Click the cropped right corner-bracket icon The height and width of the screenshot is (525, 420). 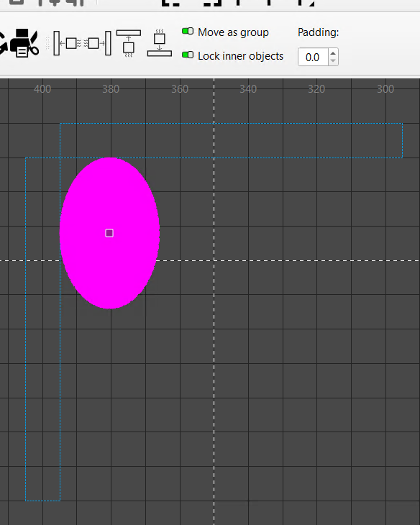213,4
